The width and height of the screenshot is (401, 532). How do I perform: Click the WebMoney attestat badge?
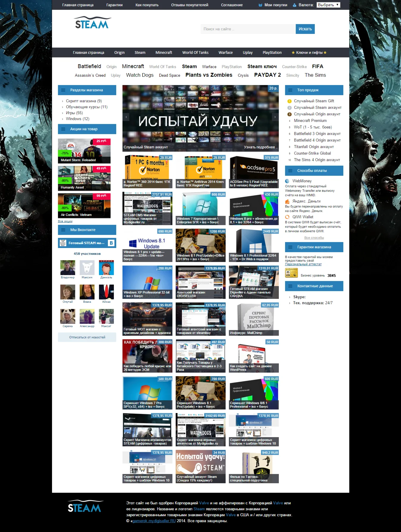pos(291,273)
